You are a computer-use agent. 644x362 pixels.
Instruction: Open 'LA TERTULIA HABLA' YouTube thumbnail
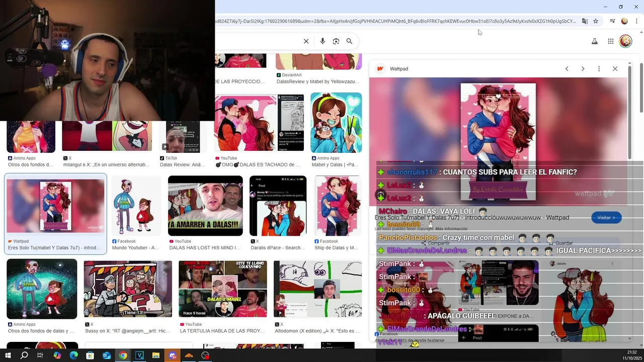[223, 289]
